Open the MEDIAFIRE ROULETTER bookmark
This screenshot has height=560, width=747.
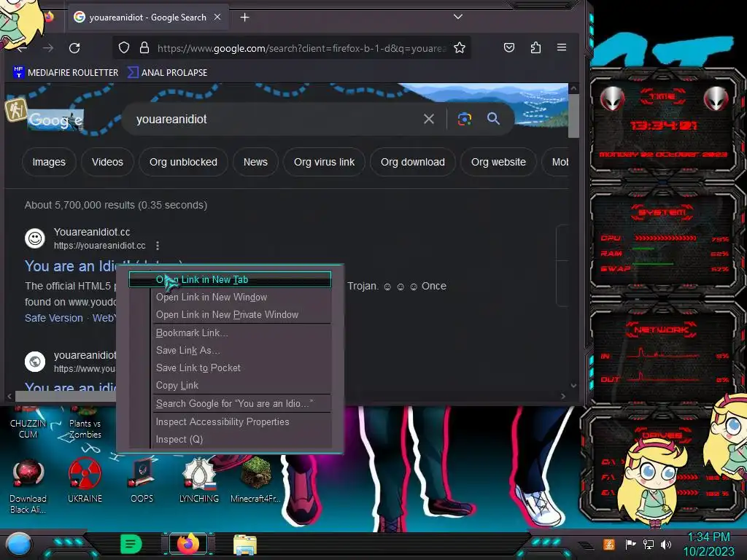click(x=66, y=72)
